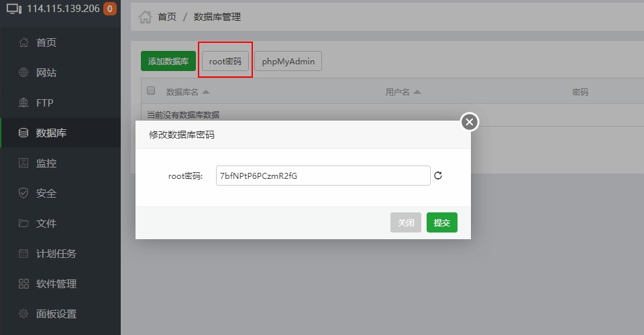Viewport: 644px width, 335px height.
Task: Open 文件 in the sidebar menu
Action: point(60,223)
